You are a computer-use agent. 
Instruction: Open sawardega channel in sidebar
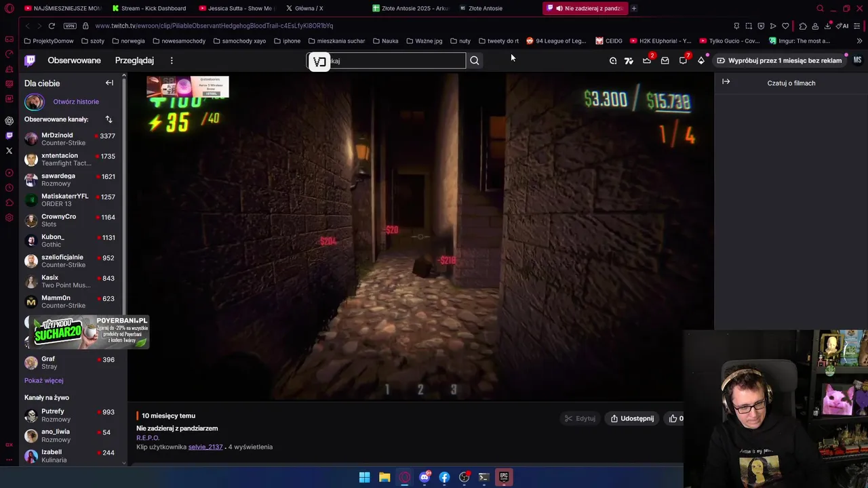click(x=71, y=180)
